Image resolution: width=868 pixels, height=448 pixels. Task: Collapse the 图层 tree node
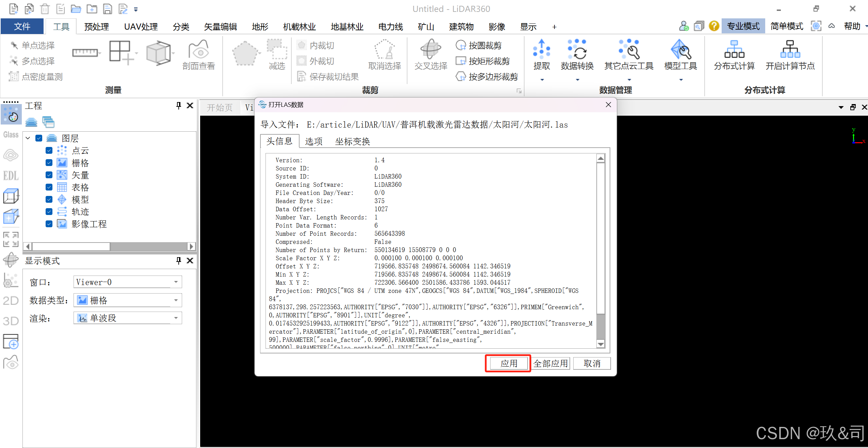pos(28,138)
